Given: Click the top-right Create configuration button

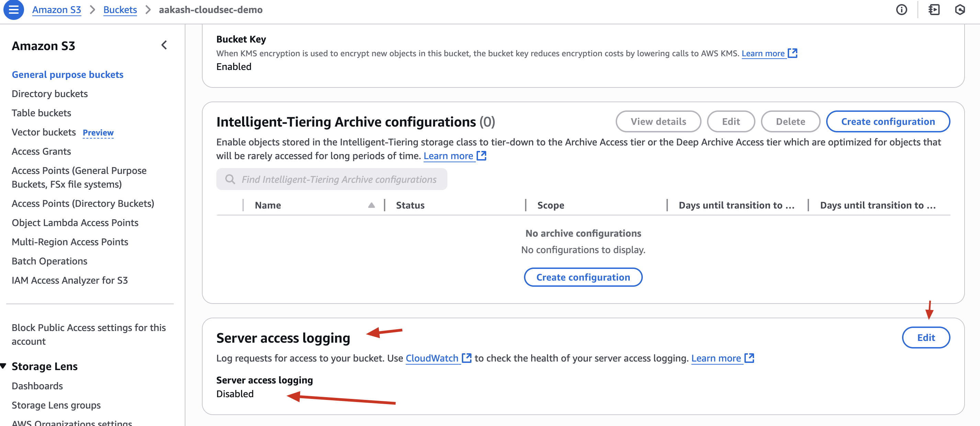Looking at the screenshot, I should [x=888, y=122].
